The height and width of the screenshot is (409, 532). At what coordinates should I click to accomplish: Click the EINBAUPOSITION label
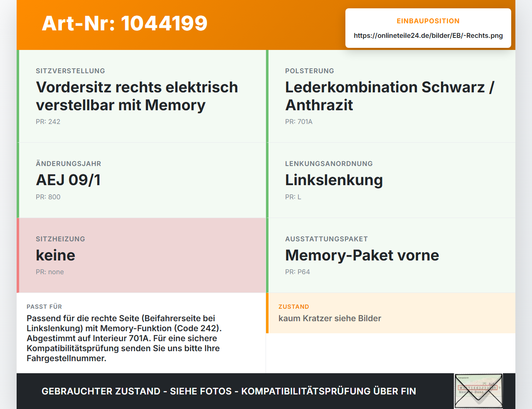click(428, 21)
